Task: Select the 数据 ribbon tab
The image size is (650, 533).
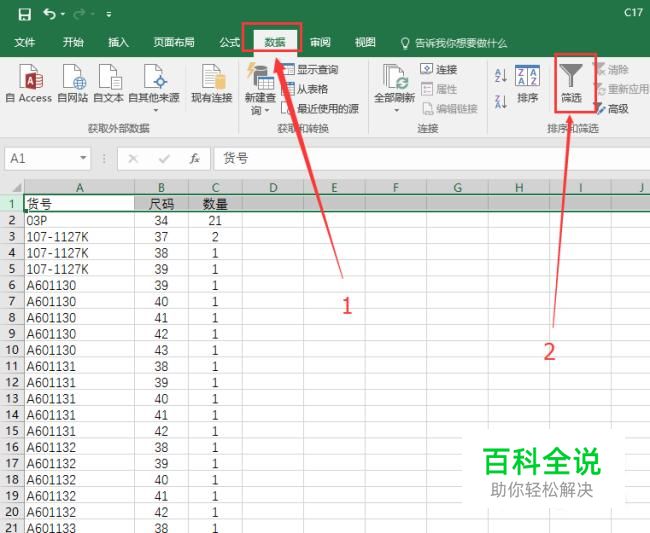Action: pyautogui.click(x=275, y=42)
